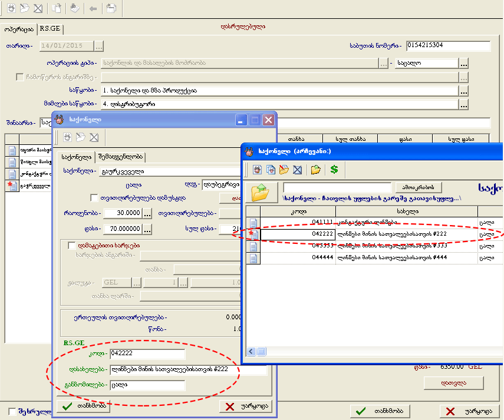
Task: Toggle the ჩამოწერის ანგარიშზე checkbox in the main window
Action: (20, 77)
